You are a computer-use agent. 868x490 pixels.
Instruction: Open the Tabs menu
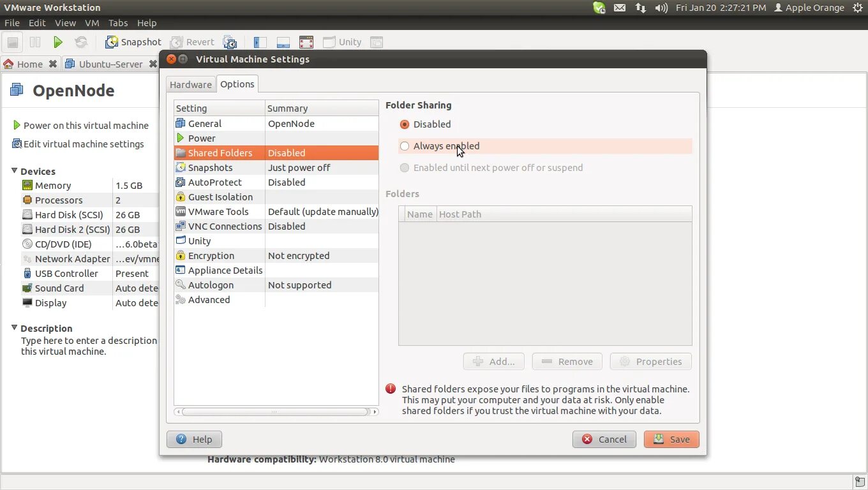118,23
